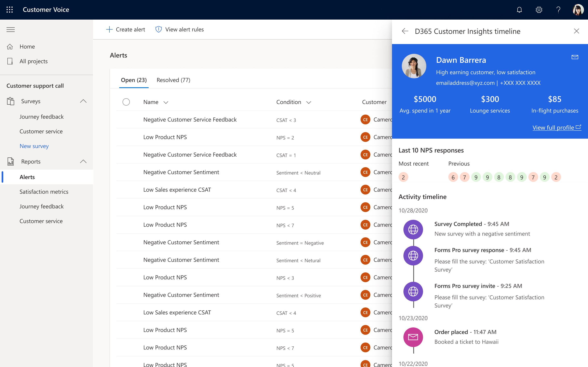Viewport: 588px width, 367px height.
Task: Collapse the Reports section in sidebar
Action: [x=83, y=161]
